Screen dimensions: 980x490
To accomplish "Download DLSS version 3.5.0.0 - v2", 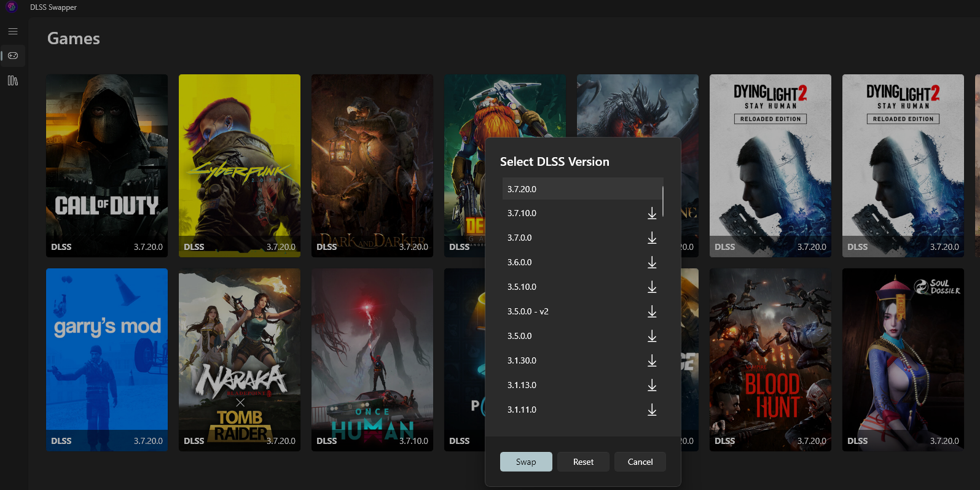I will tap(652, 311).
